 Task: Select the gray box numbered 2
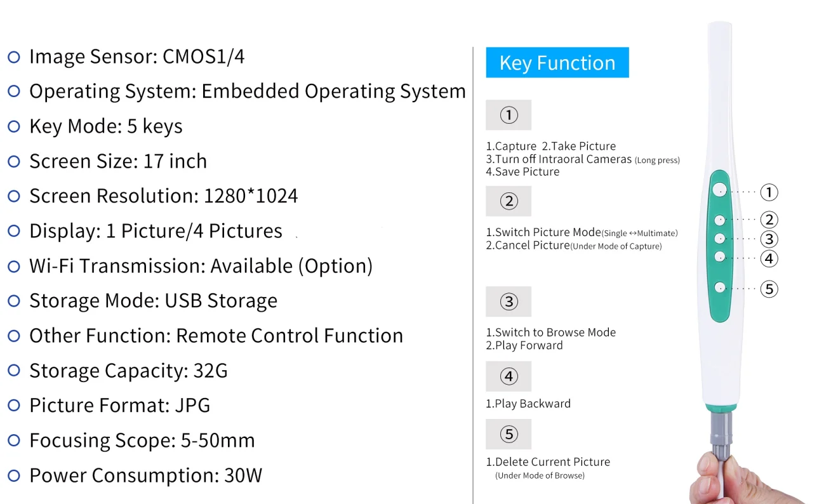point(509,201)
